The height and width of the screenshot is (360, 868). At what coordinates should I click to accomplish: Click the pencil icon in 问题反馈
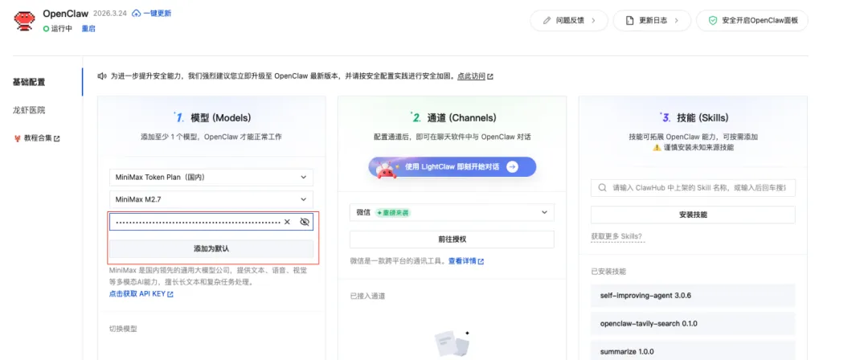tap(547, 21)
